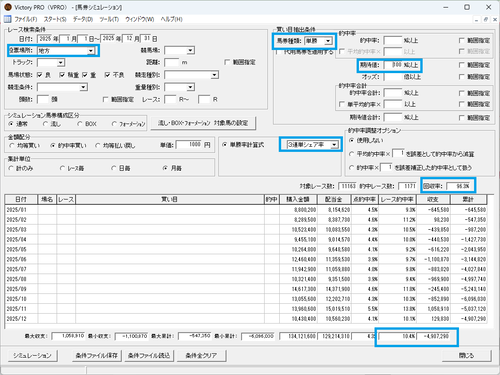500x375 pixels.
Task: Select the BOX radio button
Action: (79, 124)
